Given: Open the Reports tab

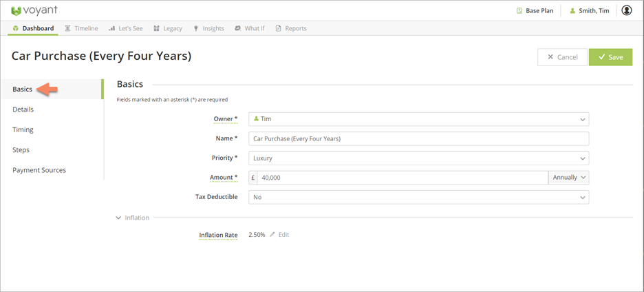Looking at the screenshot, I should pyautogui.click(x=291, y=28).
